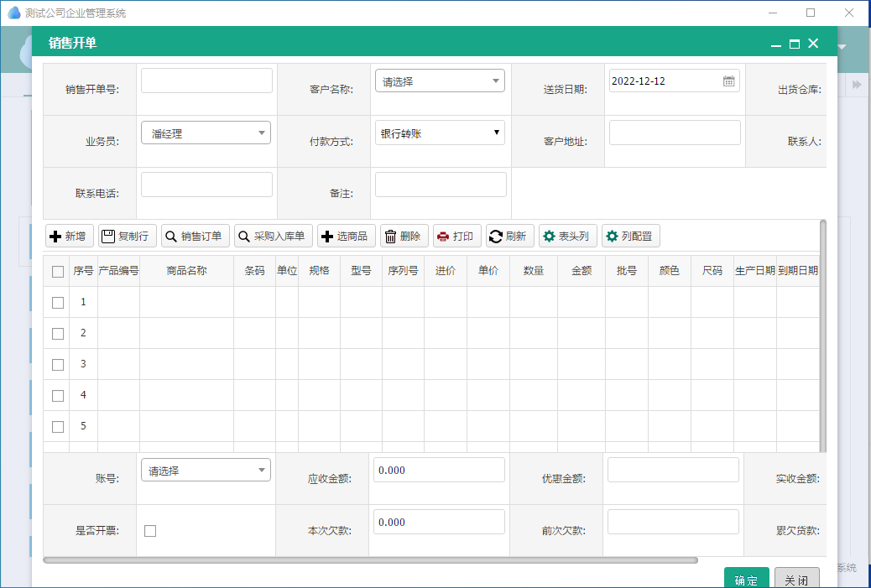Click the 确定 confirm button
Viewport: 871px width, 588px height.
[747, 579]
